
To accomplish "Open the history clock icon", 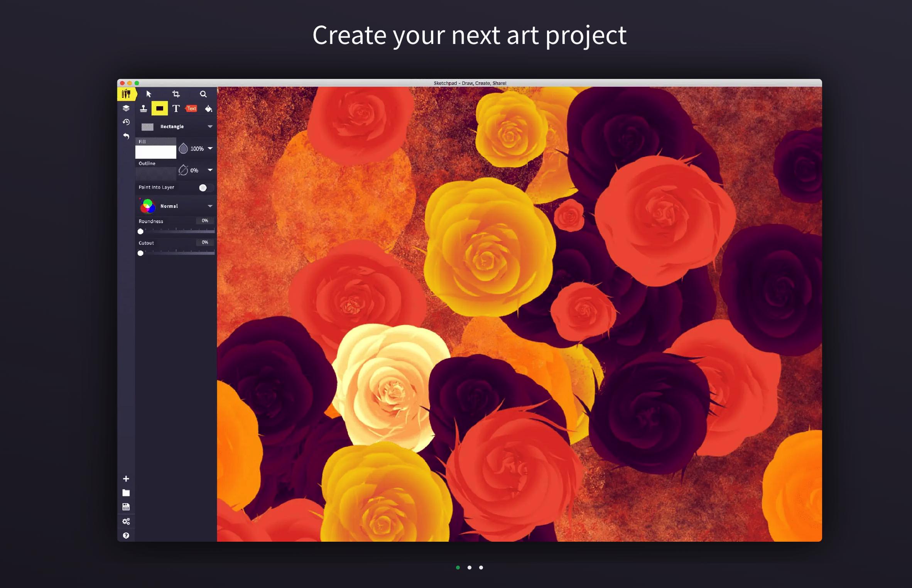I will tap(126, 122).
